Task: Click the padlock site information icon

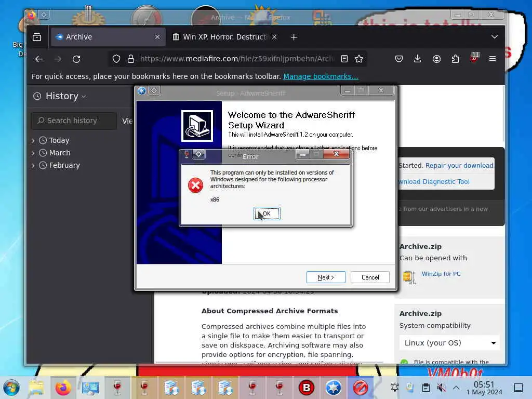Action: coord(131,59)
